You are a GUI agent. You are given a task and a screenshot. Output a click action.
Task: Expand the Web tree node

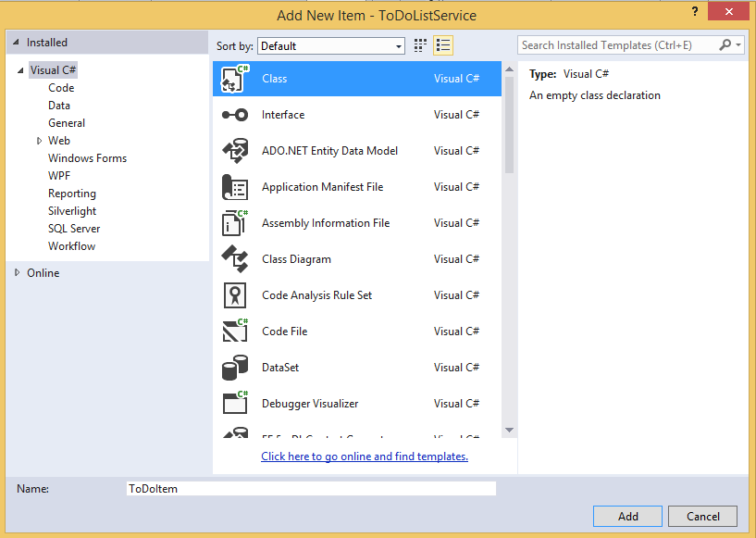point(40,141)
